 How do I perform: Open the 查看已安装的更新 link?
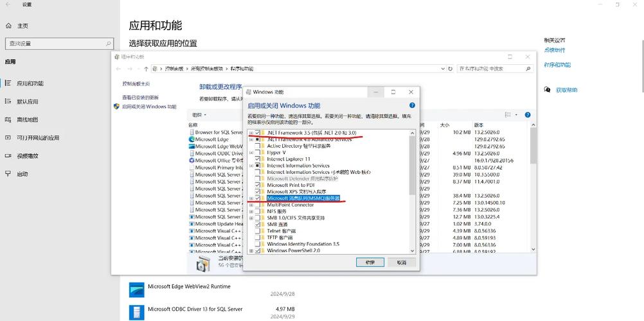click(140, 98)
